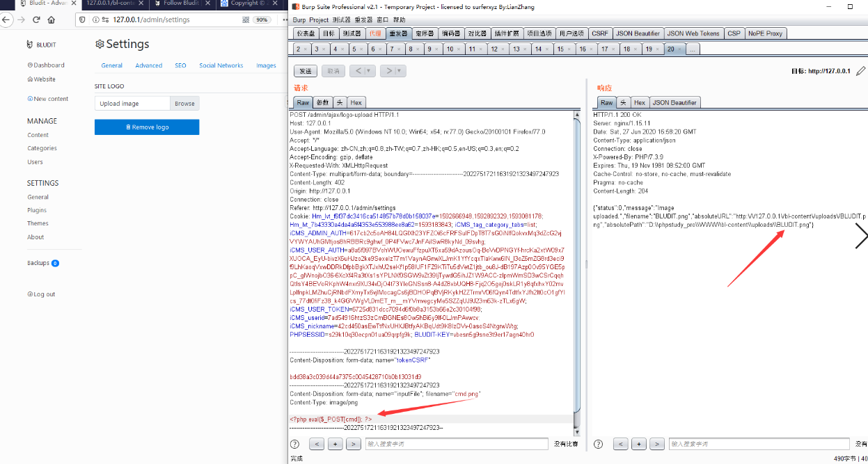Add a new Repeater tab with '...'
This screenshot has width=868, height=464.
(x=693, y=49)
